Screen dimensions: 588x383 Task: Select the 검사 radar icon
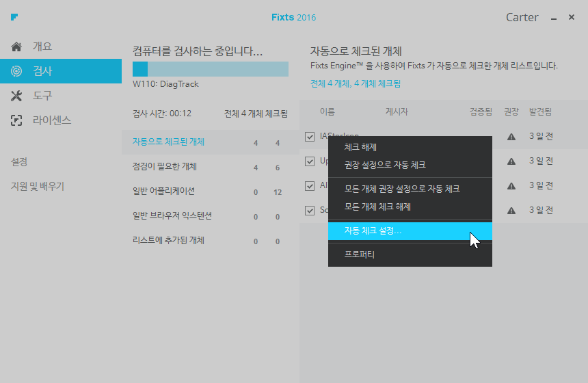pyautogui.click(x=16, y=71)
